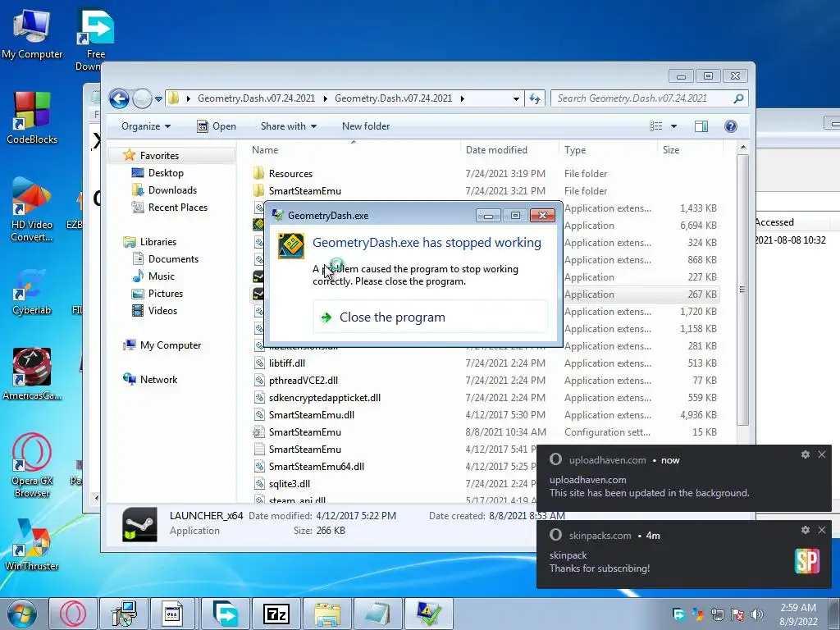This screenshot has height=630, width=840.
Task: Open the Videos library
Action: [162, 311]
